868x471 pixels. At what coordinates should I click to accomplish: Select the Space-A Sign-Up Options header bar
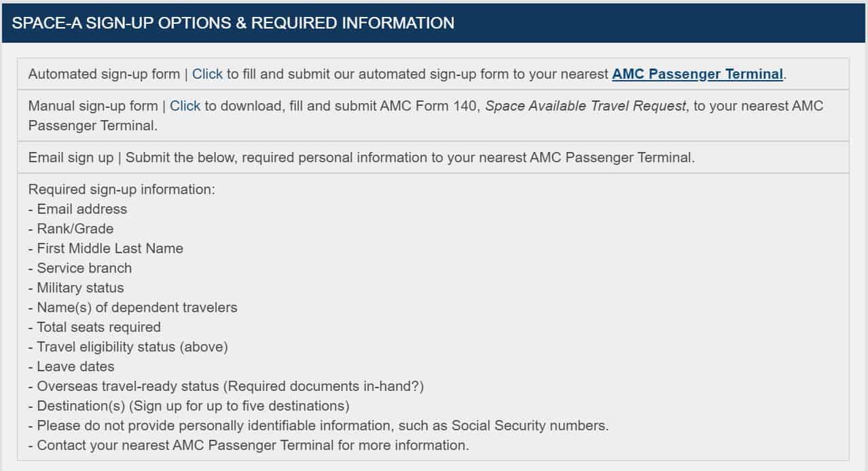point(434,22)
